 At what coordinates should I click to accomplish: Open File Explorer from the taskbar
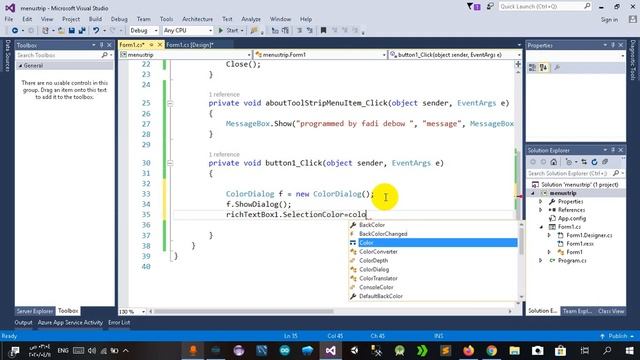click(514, 351)
